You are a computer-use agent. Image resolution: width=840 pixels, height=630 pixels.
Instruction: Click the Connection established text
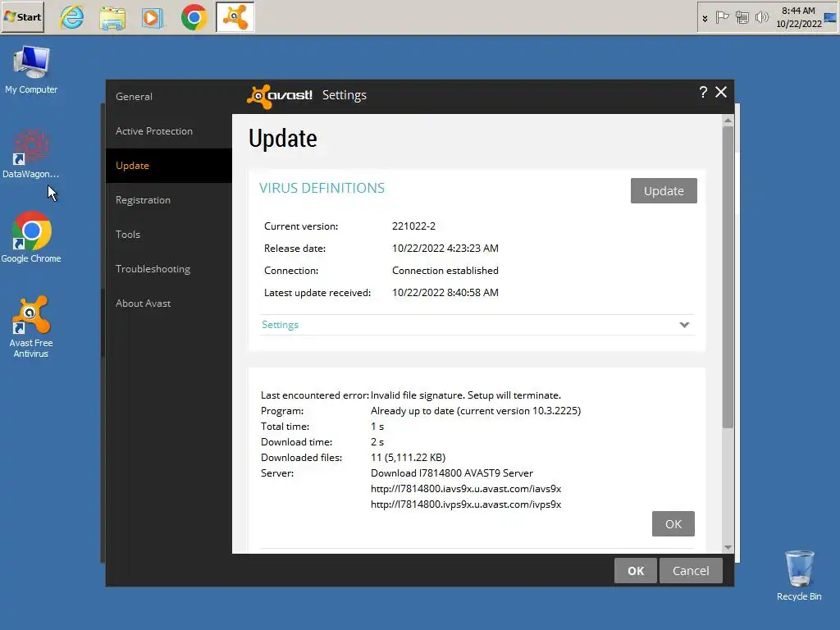445,271
